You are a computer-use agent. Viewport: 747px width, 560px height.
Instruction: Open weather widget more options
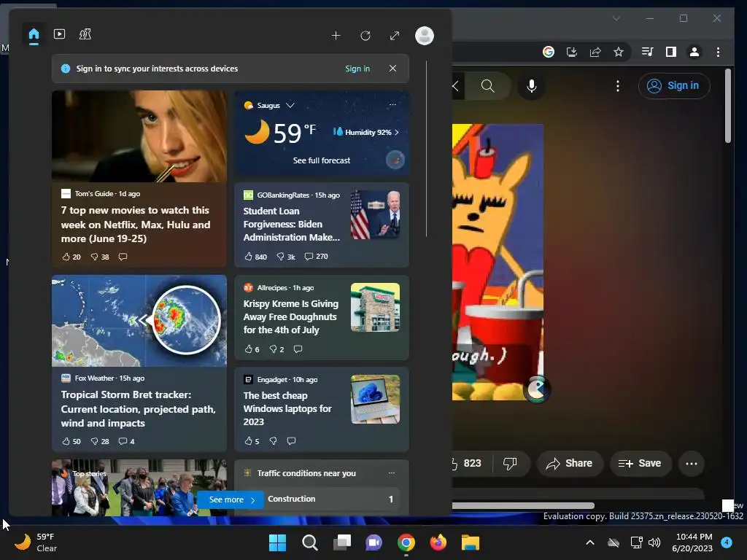pos(392,104)
